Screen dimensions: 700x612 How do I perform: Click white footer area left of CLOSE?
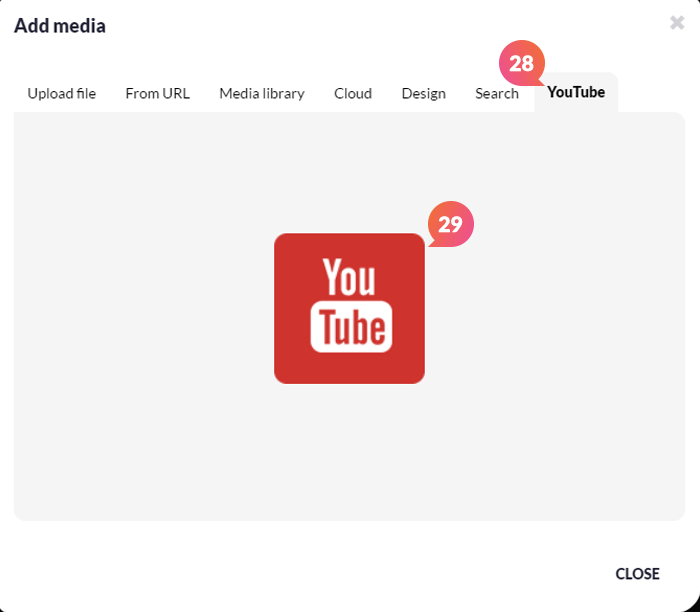tap(300, 573)
